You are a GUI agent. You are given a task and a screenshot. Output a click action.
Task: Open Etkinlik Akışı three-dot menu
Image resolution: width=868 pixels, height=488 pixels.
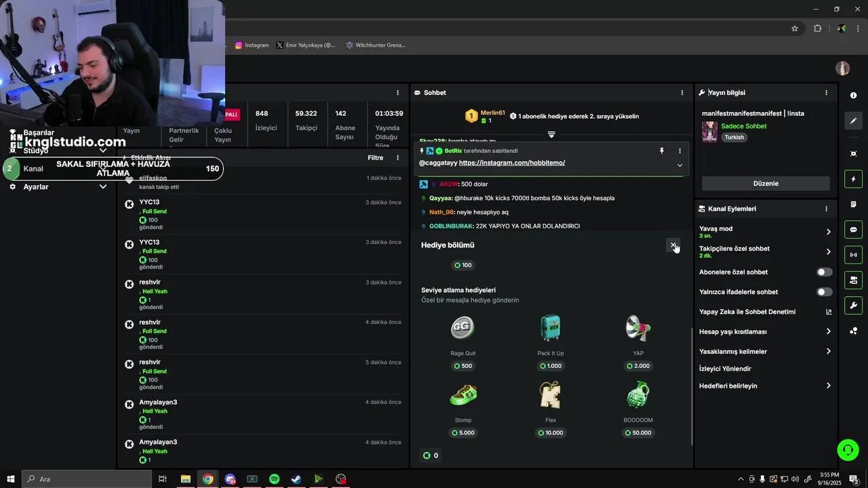pyautogui.click(x=397, y=158)
